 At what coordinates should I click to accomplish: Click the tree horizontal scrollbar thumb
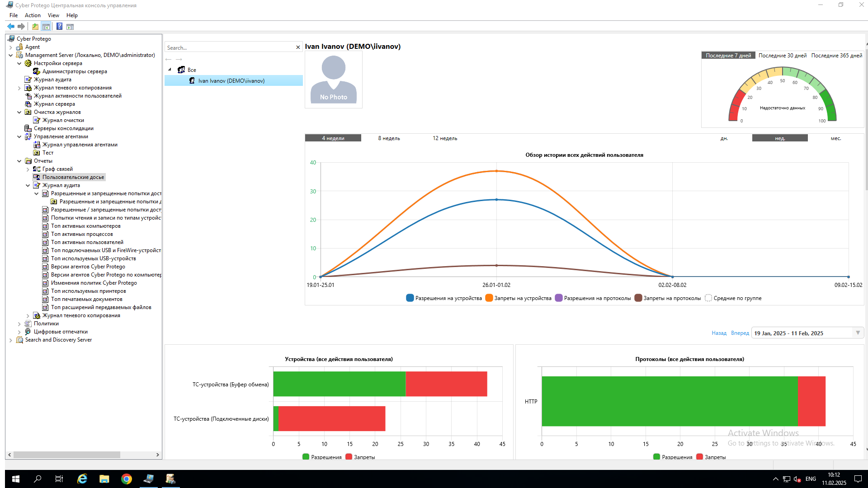[66, 455]
